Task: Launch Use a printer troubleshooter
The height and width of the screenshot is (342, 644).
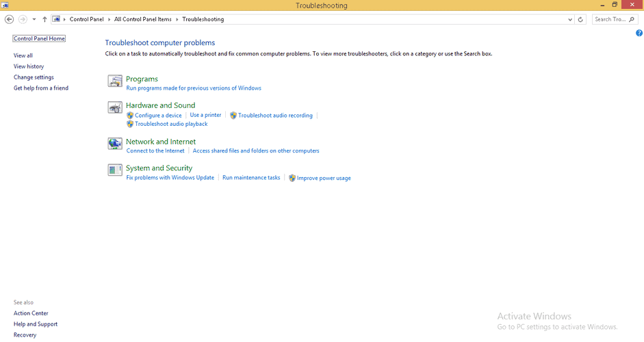Action: coord(205,116)
